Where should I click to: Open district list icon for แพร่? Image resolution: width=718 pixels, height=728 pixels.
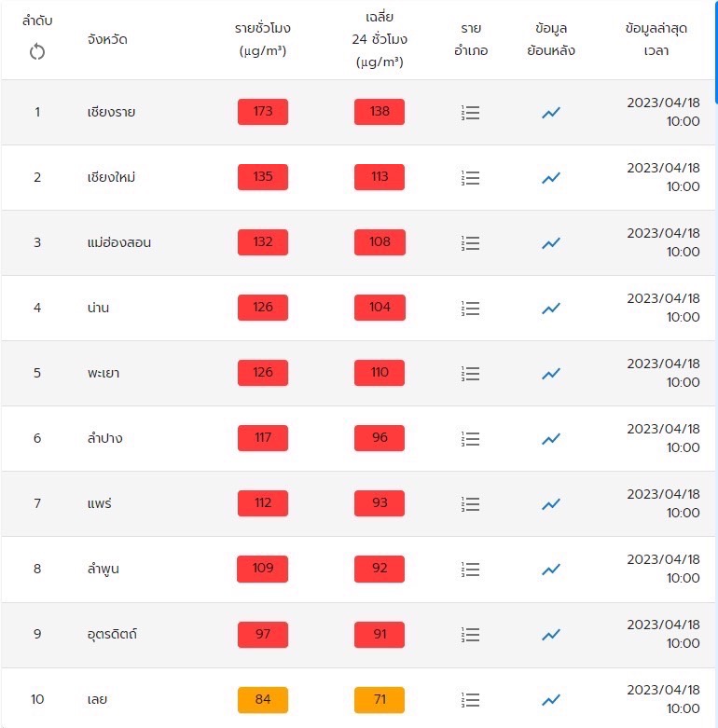tap(471, 504)
